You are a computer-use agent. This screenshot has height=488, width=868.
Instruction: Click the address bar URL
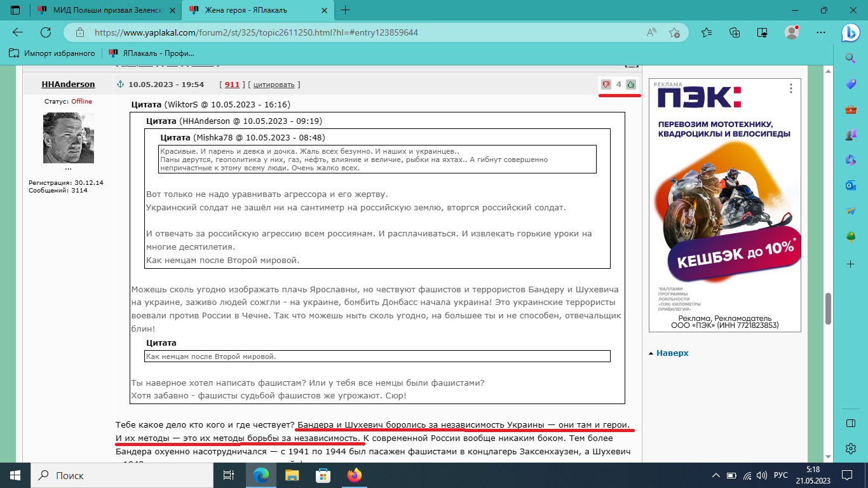coord(256,32)
